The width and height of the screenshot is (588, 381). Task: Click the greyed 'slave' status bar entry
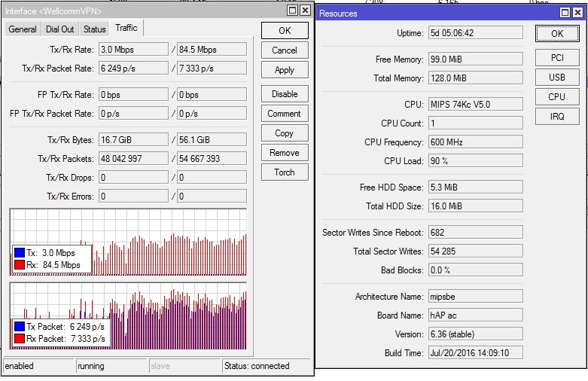(x=185, y=366)
